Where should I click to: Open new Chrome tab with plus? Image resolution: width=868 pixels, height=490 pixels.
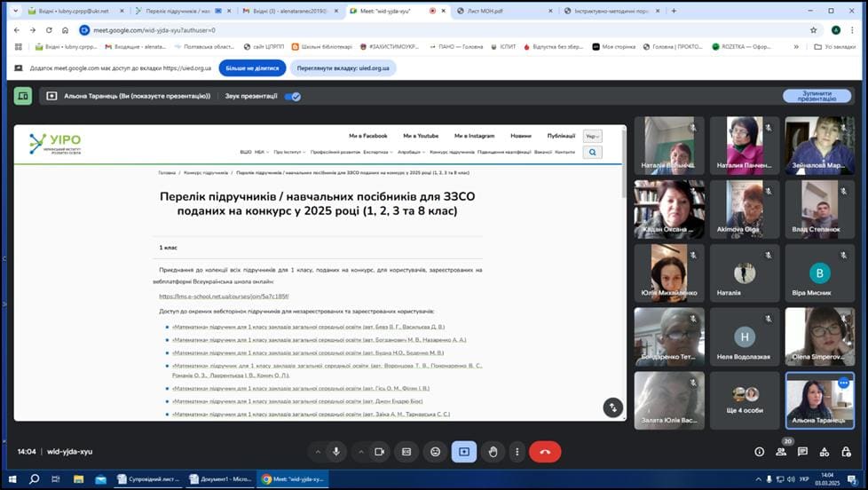pos(674,11)
